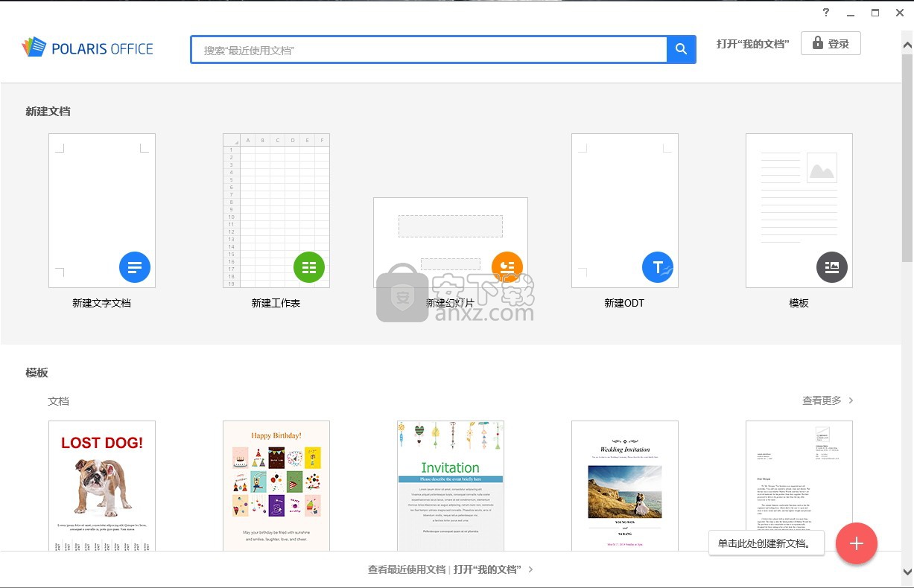Image resolution: width=914 pixels, height=588 pixels.
Task: Click the orange new slide icon
Action: 507,266
